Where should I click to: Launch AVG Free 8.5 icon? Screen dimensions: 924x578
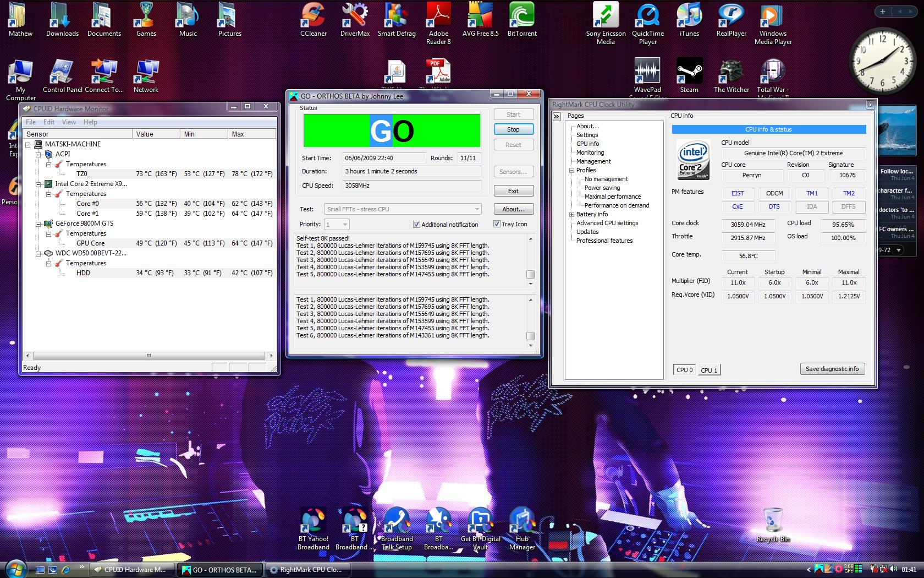tap(480, 19)
